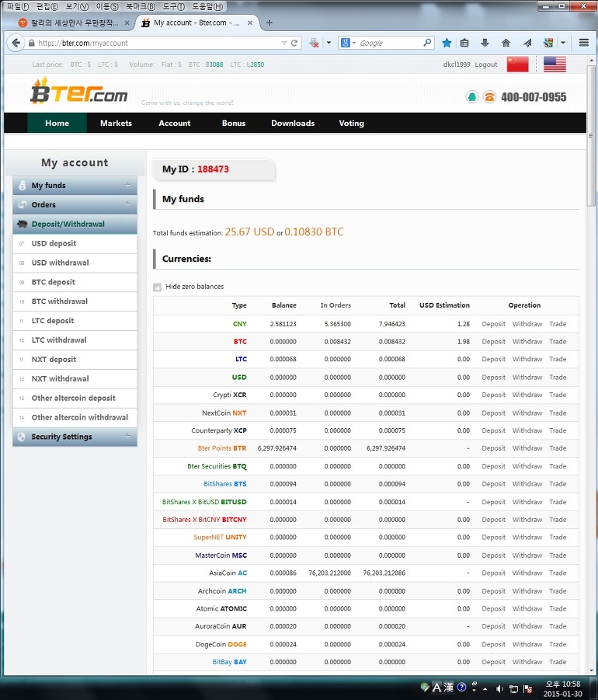Tick the Hide zero balances checkbox
598x700 pixels.
[157, 287]
